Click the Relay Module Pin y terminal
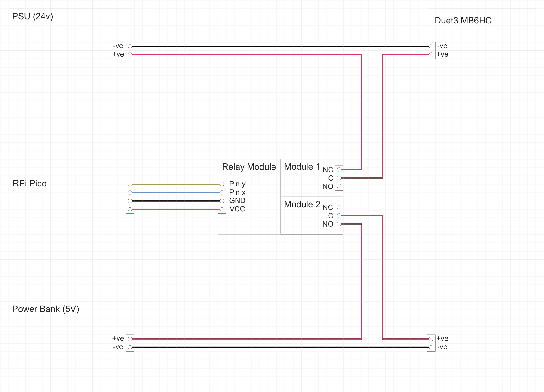This screenshot has height=392, width=544. (222, 184)
